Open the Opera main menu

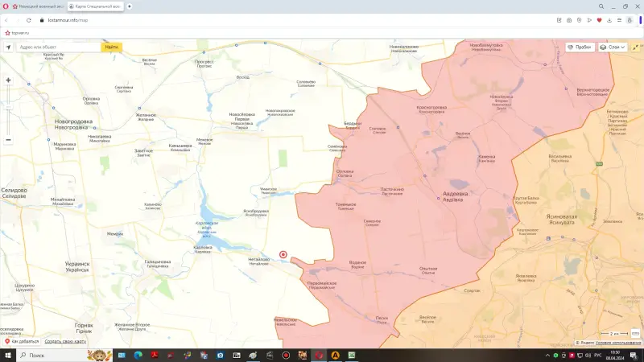[6, 6]
